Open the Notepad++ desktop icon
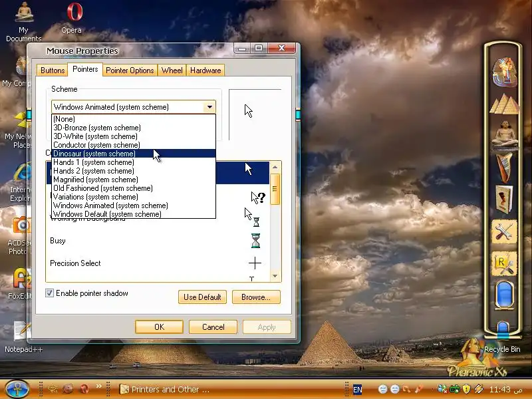Viewport: 532px width, 399px height. (x=23, y=337)
